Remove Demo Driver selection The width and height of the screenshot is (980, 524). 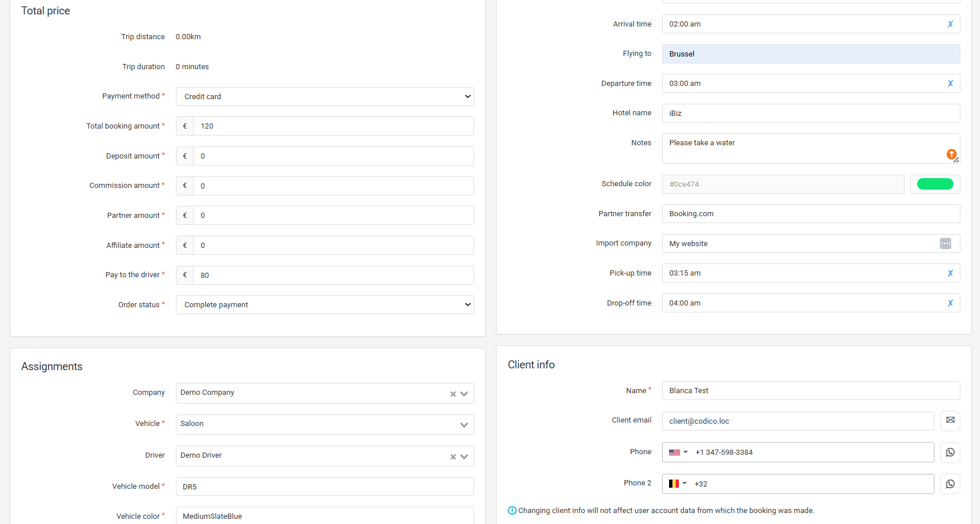(x=453, y=457)
